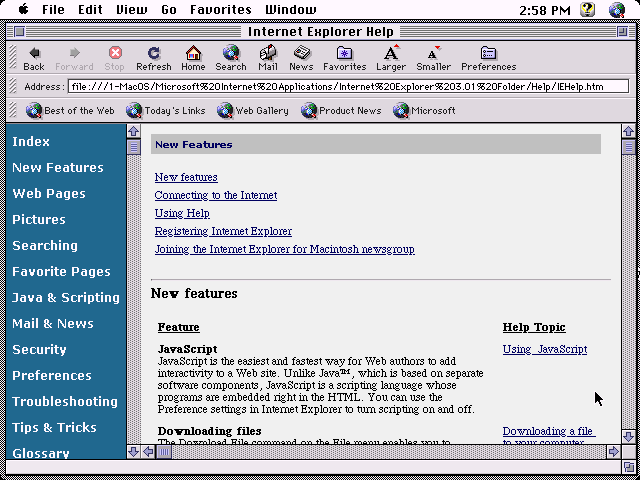Open the Favorites menu in menu bar
Screen dimensions: 640x480
(221, 9)
